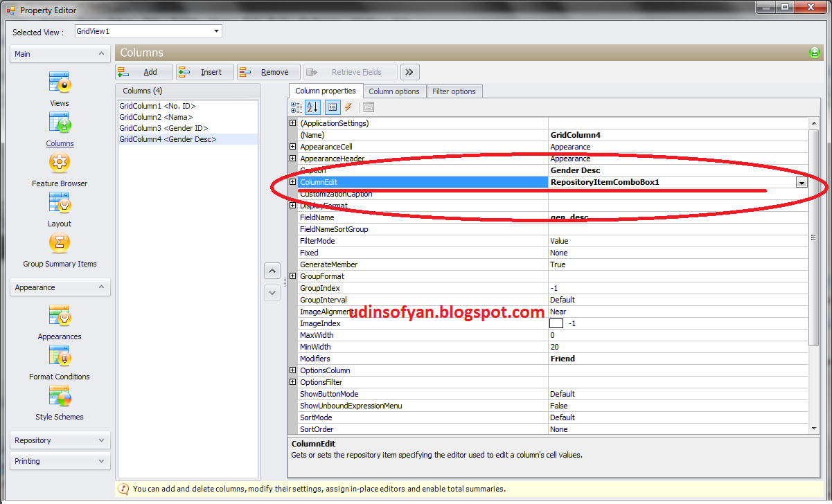
Task: Select the GroupInterval property row
Action: point(553,300)
